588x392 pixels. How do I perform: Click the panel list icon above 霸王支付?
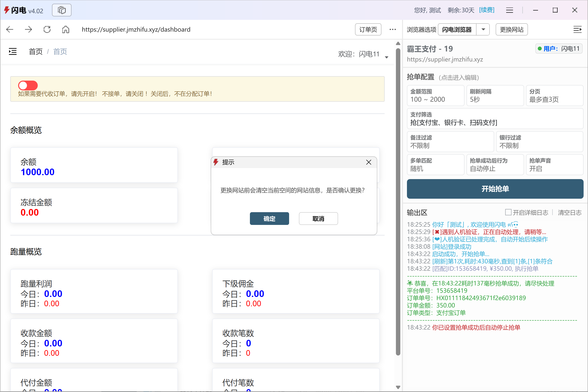coord(577,29)
